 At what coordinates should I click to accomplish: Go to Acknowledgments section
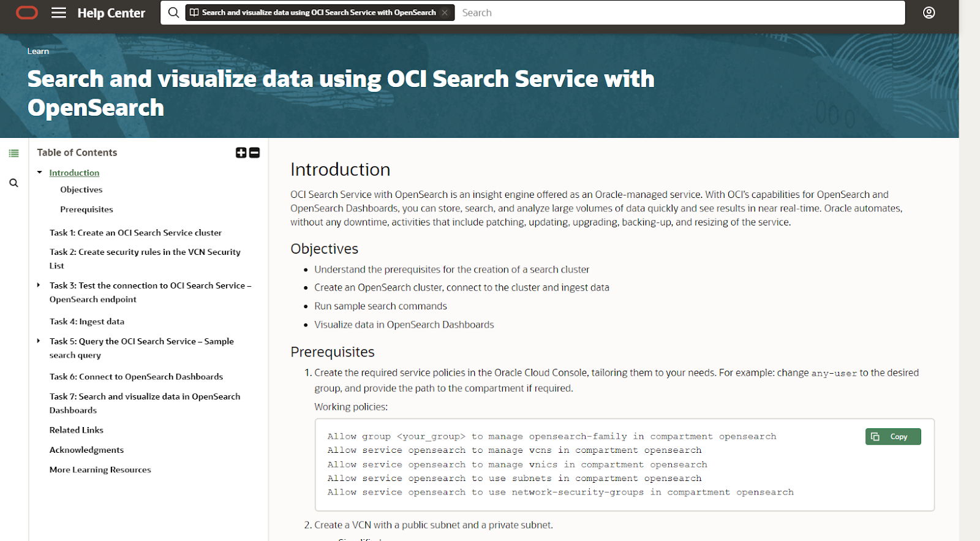tap(86, 449)
